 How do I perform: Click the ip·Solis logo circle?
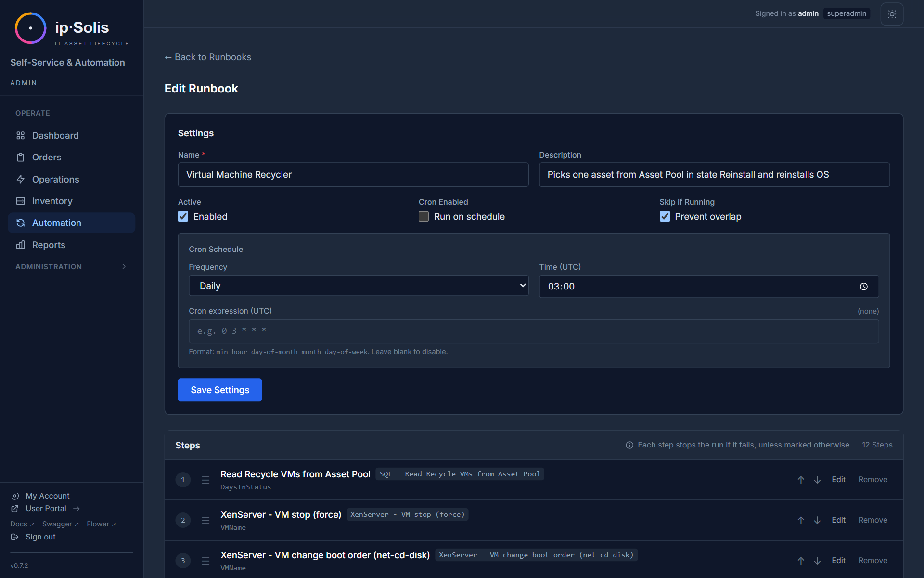pyautogui.click(x=30, y=28)
